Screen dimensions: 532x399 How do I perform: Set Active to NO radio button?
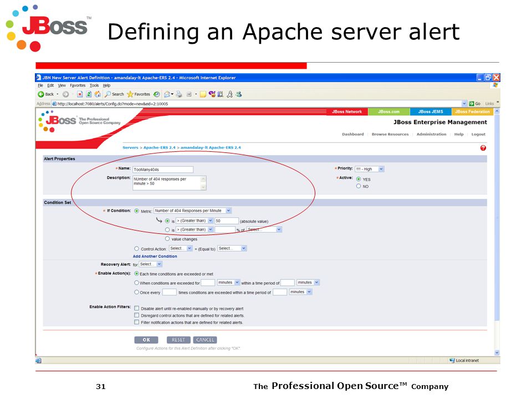tap(359, 186)
